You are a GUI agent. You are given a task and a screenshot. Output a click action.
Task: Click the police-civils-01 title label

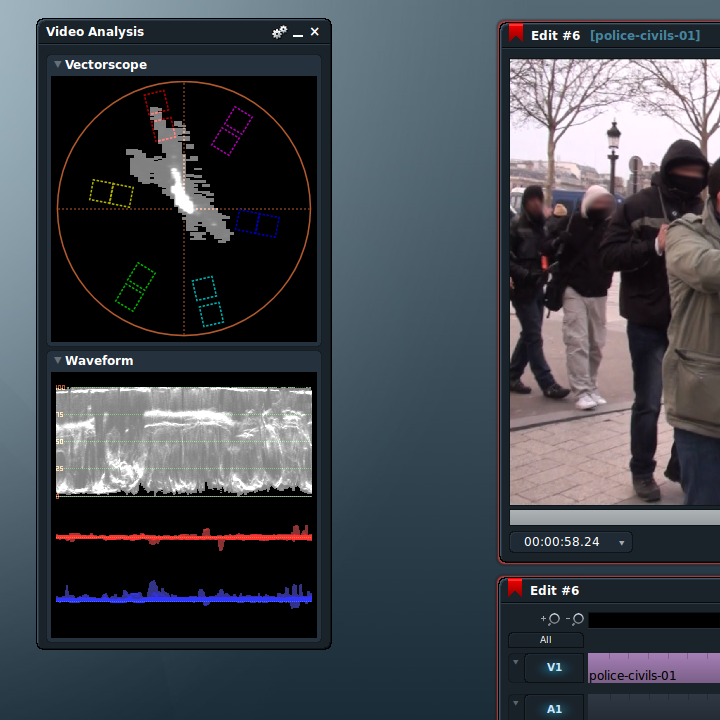point(645,35)
